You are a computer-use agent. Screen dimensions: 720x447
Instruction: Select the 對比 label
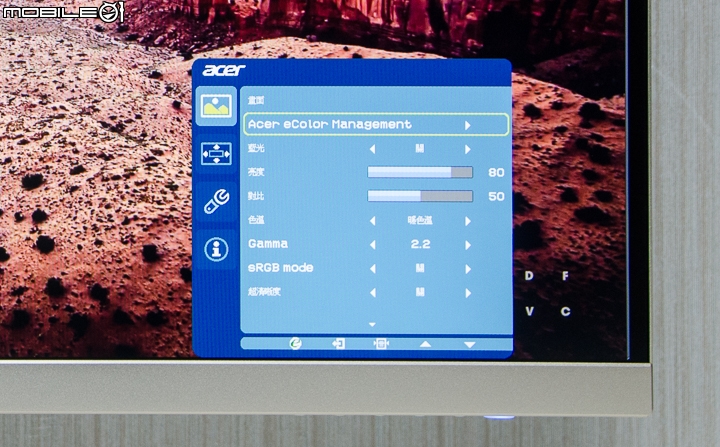pyautogui.click(x=256, y=196)
